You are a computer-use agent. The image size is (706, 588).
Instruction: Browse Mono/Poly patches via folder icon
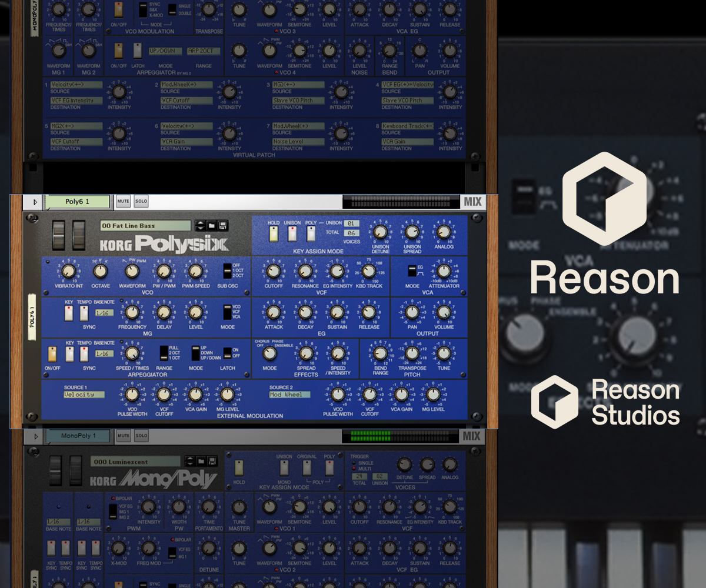201,462
